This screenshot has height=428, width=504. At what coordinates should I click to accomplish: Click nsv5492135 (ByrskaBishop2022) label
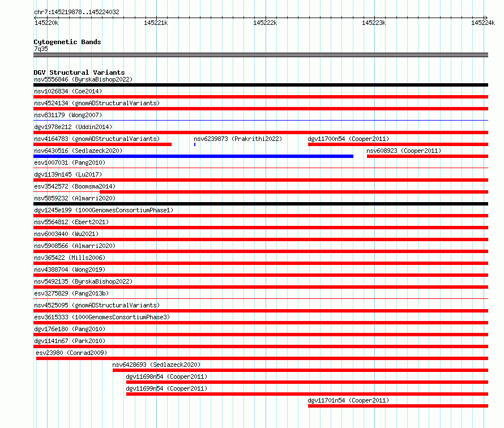[x=83, y=281]
